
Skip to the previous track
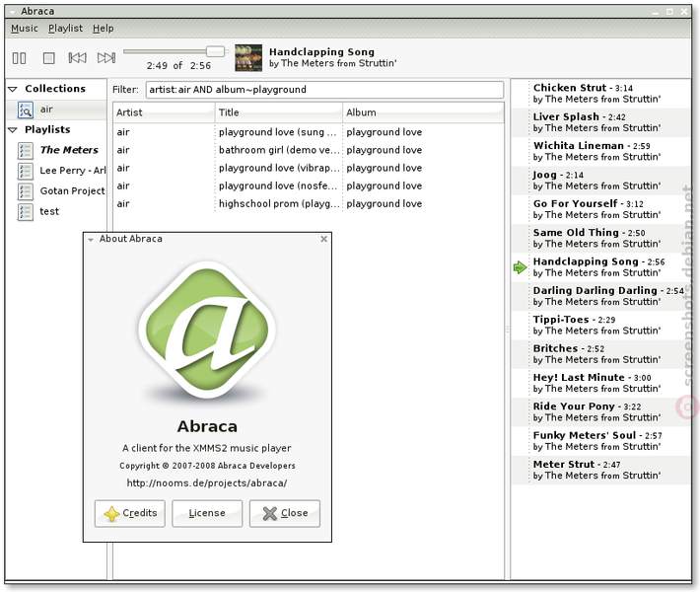(x=77, y=57)
